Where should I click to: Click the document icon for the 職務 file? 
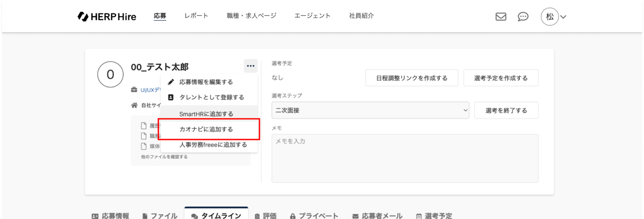coord(144,136)
